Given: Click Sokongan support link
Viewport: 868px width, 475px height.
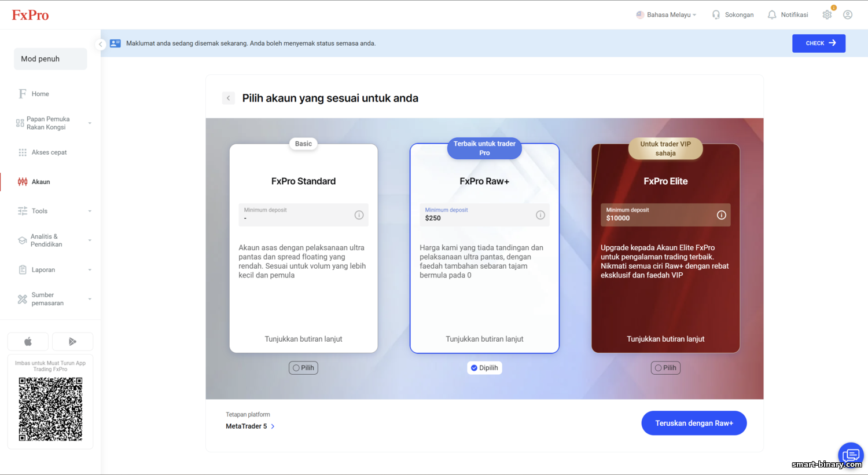Looking at the screenshot, I should click(739, 15).
